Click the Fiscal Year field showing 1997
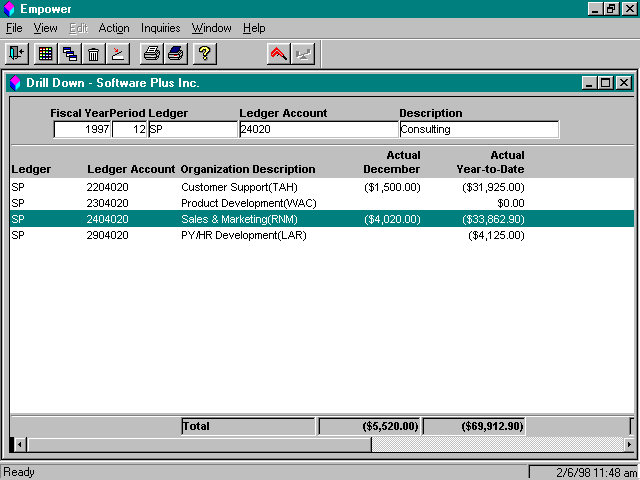640x480 pixels. (82, 129)
